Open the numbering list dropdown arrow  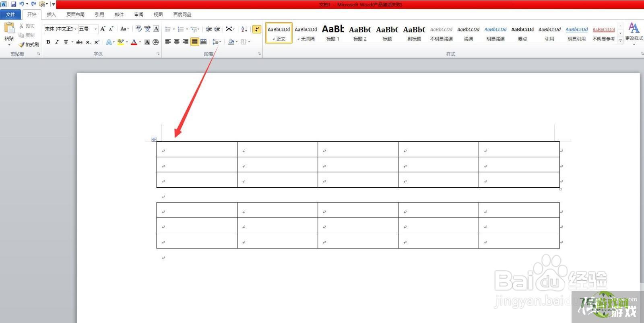coord(187,29)
